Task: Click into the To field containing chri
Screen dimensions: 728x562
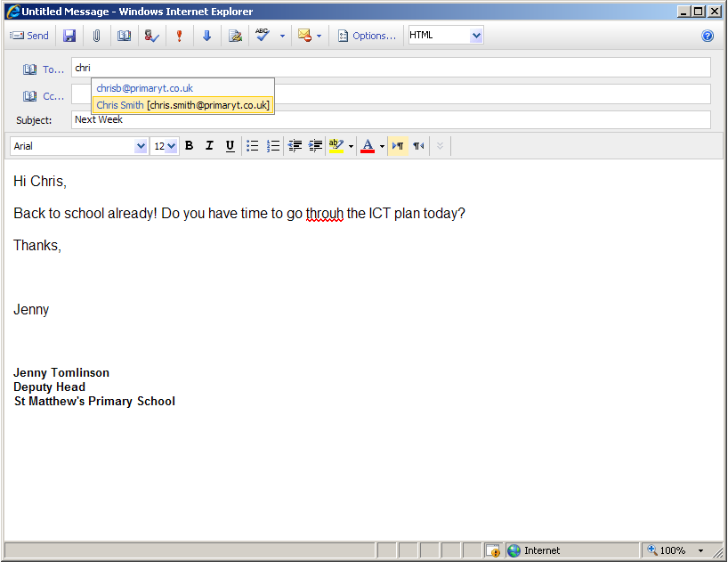Action: click(391, 68)
